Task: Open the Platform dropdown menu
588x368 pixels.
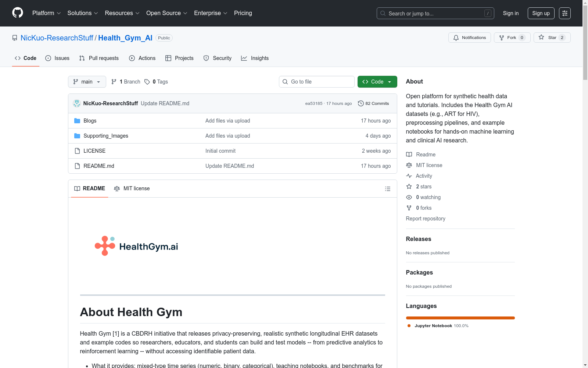Action: tap(46, 13)
